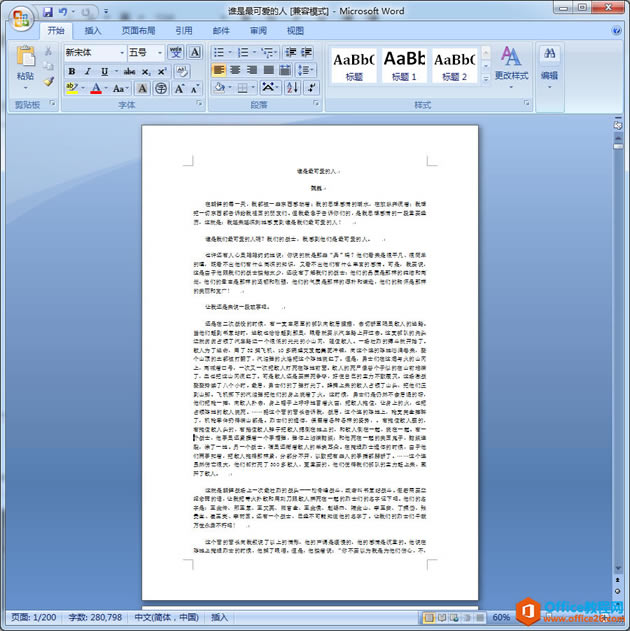Increase paragraph indent
Screen dimensions: 630x631
pos(306,52)
